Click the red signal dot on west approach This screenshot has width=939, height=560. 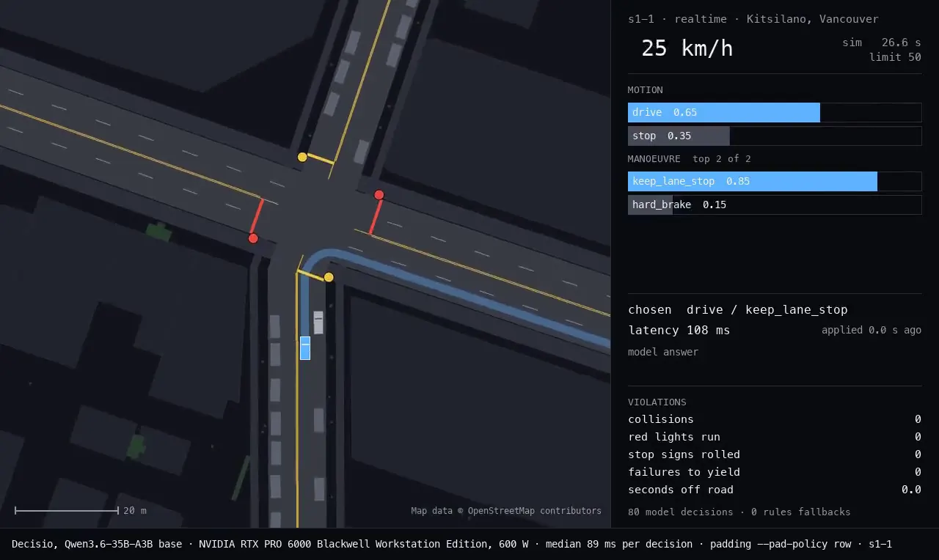click(x=253, y=238)
